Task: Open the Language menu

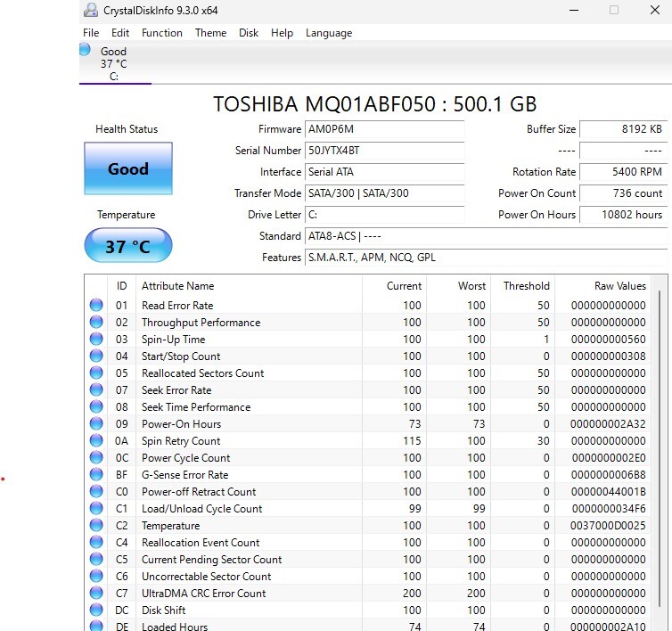Action: click(x=328, y=33)
